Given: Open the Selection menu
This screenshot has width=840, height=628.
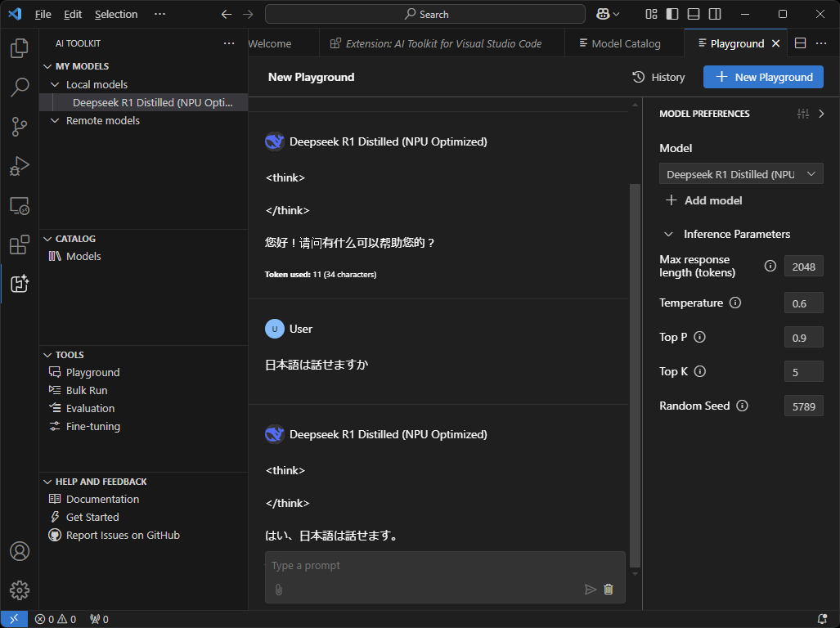Looking at the screenshot, I should click(116, 14).
